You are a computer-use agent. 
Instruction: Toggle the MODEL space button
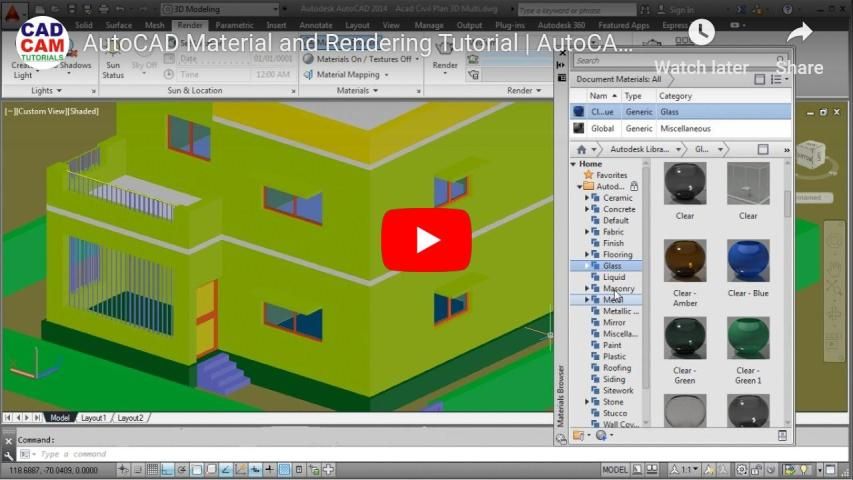pos(615,469)
